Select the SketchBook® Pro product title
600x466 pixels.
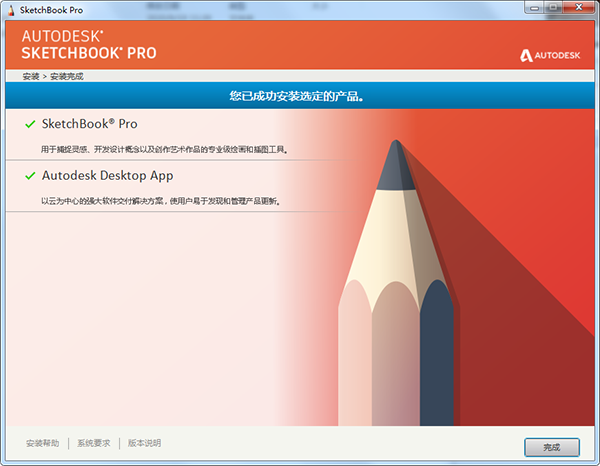tap(90, 124)
